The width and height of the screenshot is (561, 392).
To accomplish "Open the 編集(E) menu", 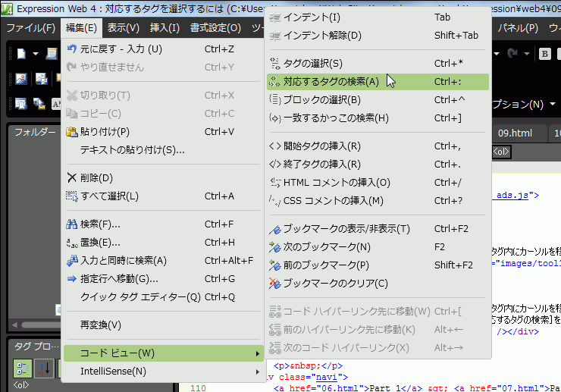I will click(81, 28).
